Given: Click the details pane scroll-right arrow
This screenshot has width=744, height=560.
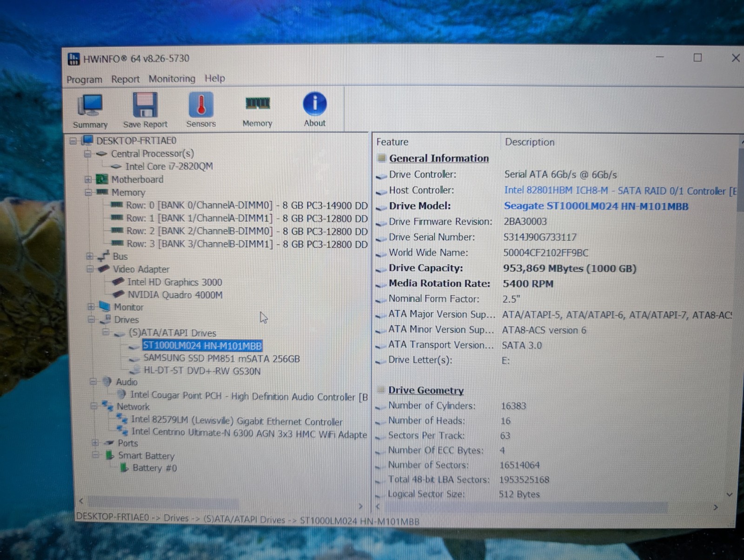Looking at the screenshot, I should point(716,507).
